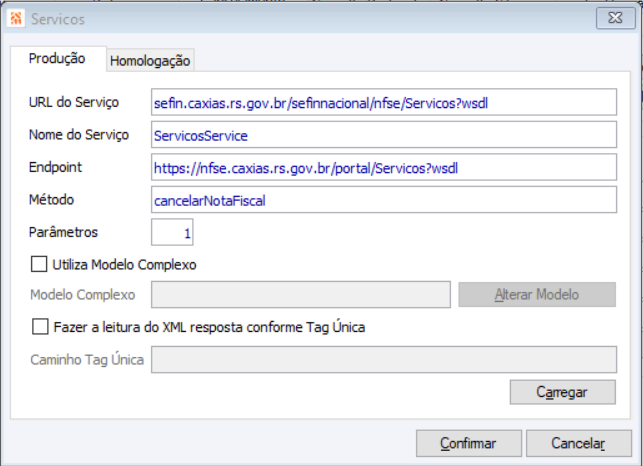Enable the Utiliza Modelo Complexo checkbox
643x466 pixels.
tap(40, 265)
